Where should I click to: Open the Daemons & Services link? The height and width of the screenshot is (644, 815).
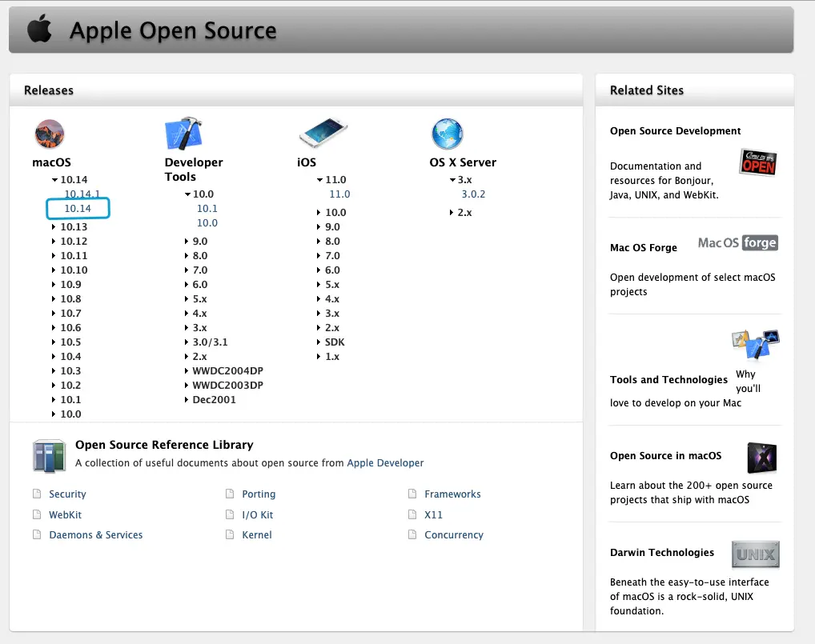(x=95, y=535)
